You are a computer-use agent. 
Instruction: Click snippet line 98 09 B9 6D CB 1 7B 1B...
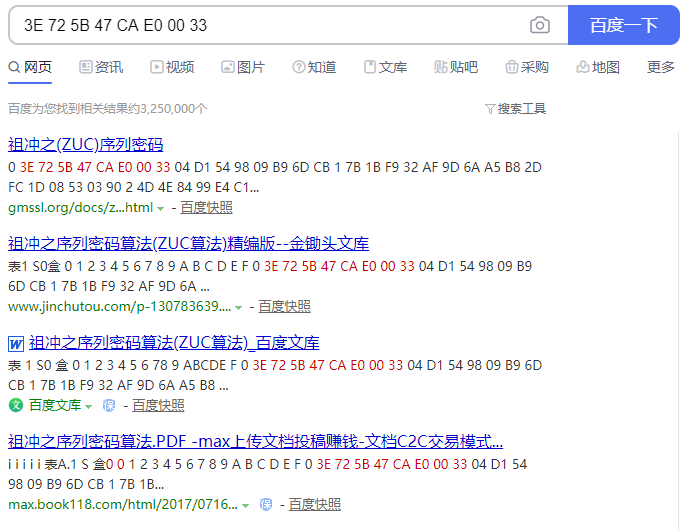86,484
